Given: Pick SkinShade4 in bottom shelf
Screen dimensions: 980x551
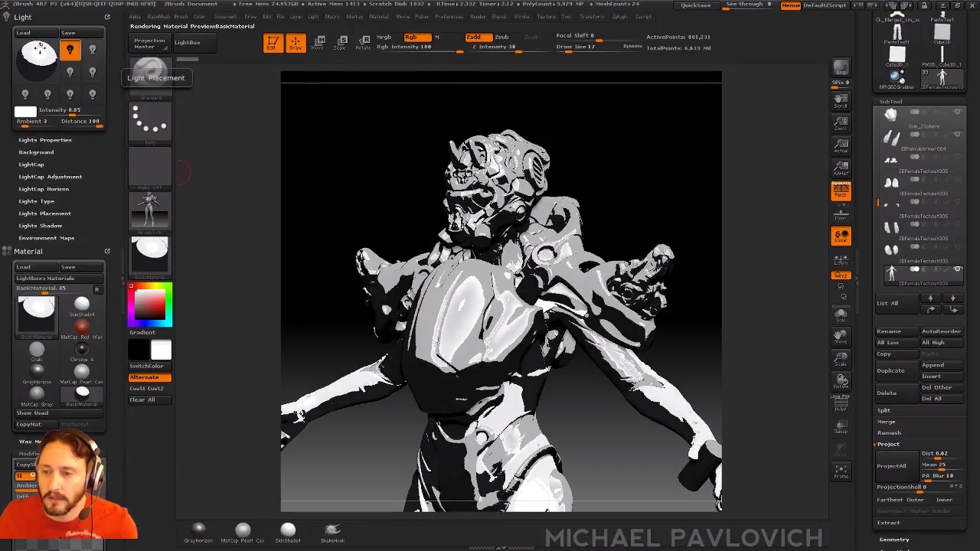Looking at the screenshot, I should coord(288,532).
